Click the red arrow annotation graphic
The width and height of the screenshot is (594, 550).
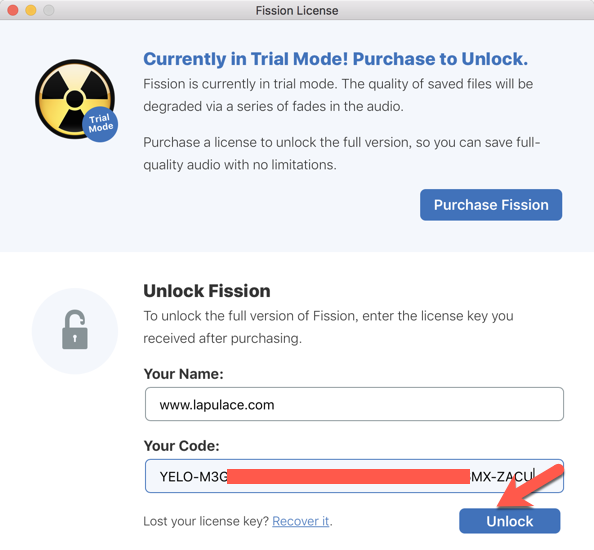tap(530, 487)
